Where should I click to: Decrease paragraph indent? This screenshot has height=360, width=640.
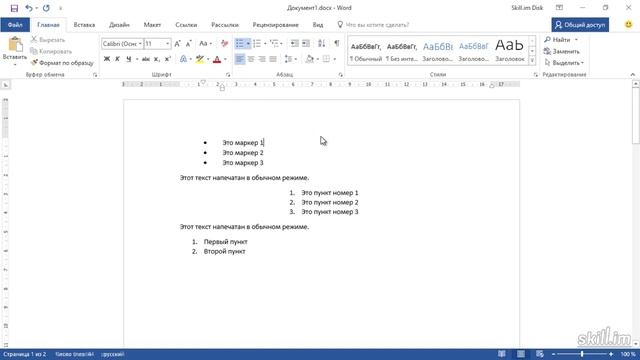[294, 44]
